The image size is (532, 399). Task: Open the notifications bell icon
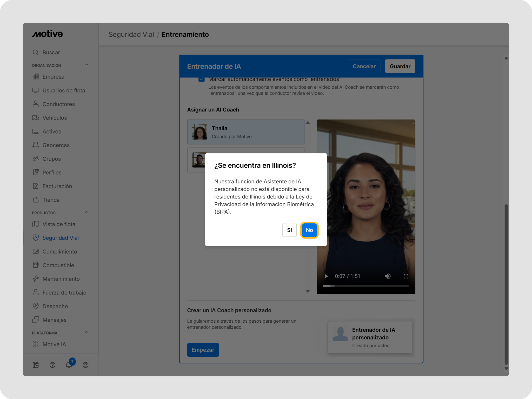(x=69, y=365)
